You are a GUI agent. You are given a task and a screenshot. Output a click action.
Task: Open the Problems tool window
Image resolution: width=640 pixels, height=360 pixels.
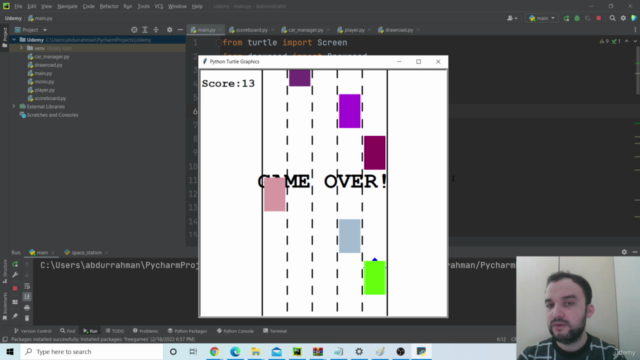coord(146,331)
